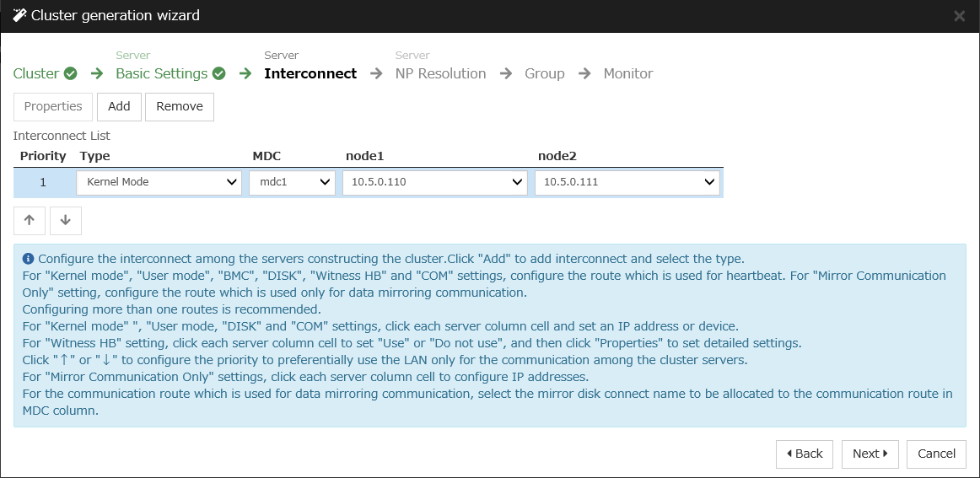Click the green checkmark beside Basic Settings

point(219,73)
